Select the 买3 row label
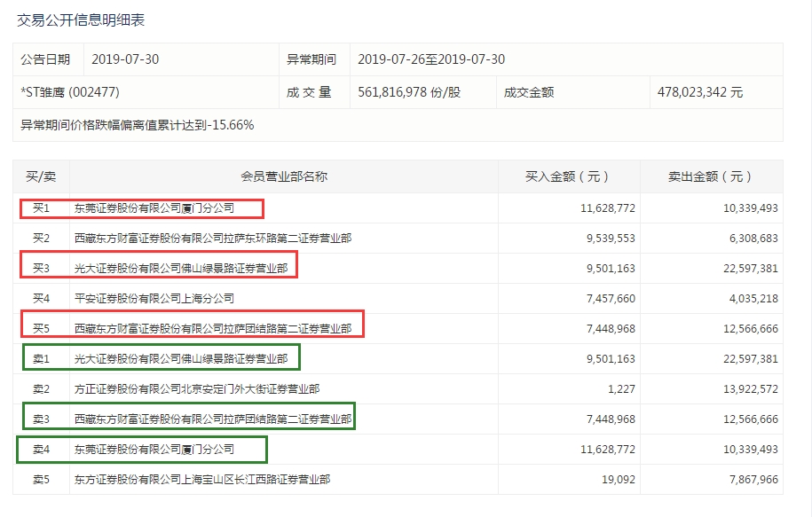 coord(41,268)
